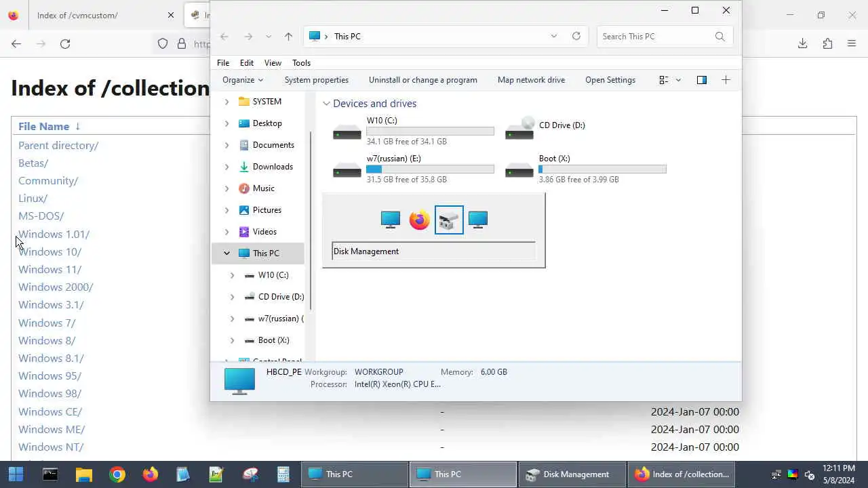The height and width of the screenshot is (488, 868).
Task: Open the view options dropdown arrow
Action: click(x=678, y=80)
